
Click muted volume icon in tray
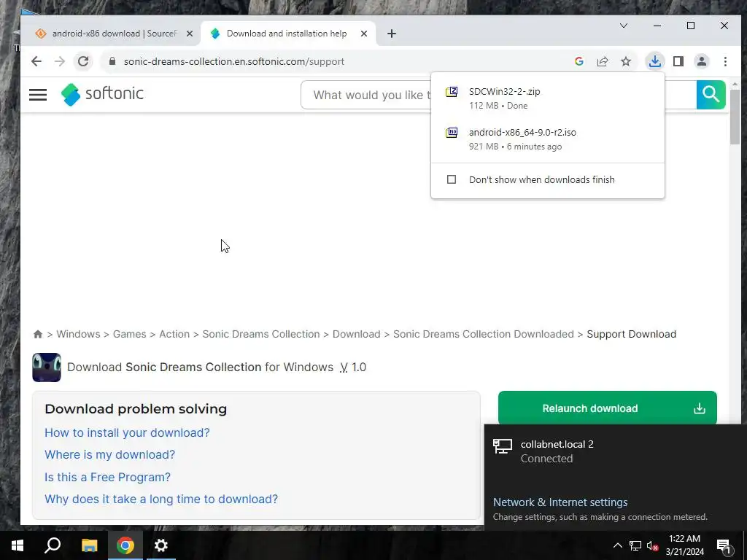point(652,545)
